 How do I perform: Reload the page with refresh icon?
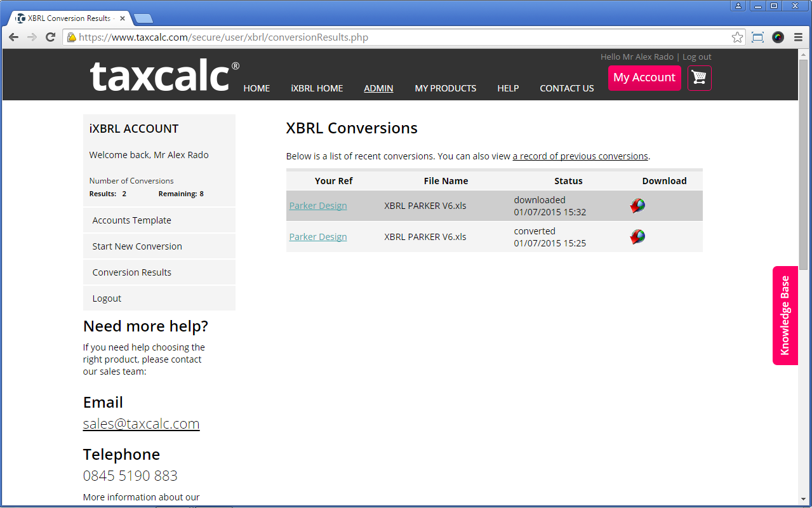click(51, 37)
